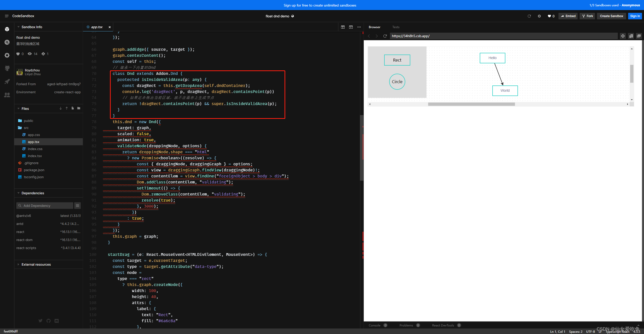Click the preview horizontal scrollbar thumb
This screenshot has width=644, height=334.
tap(471, 104)
